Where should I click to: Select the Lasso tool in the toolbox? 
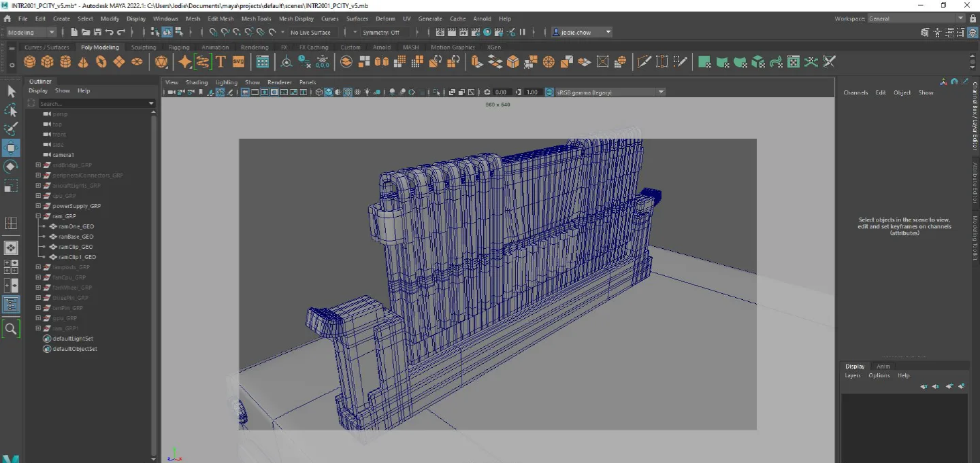coord(11,109)
